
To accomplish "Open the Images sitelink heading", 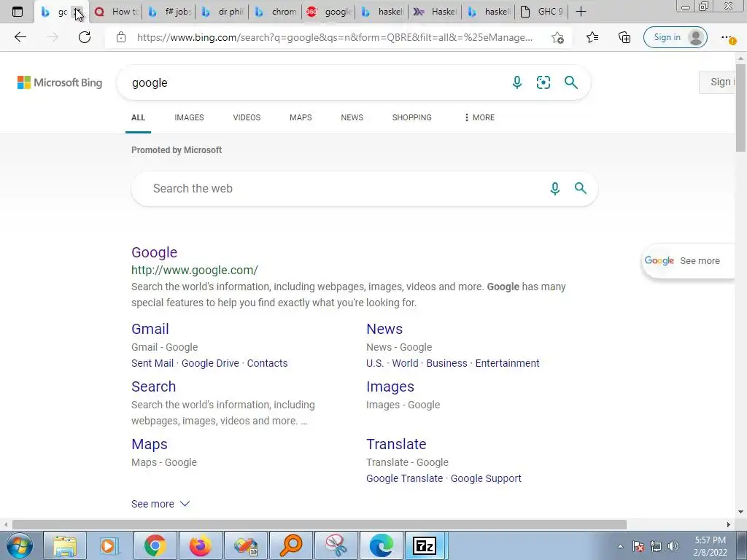I will pos(390,386).
